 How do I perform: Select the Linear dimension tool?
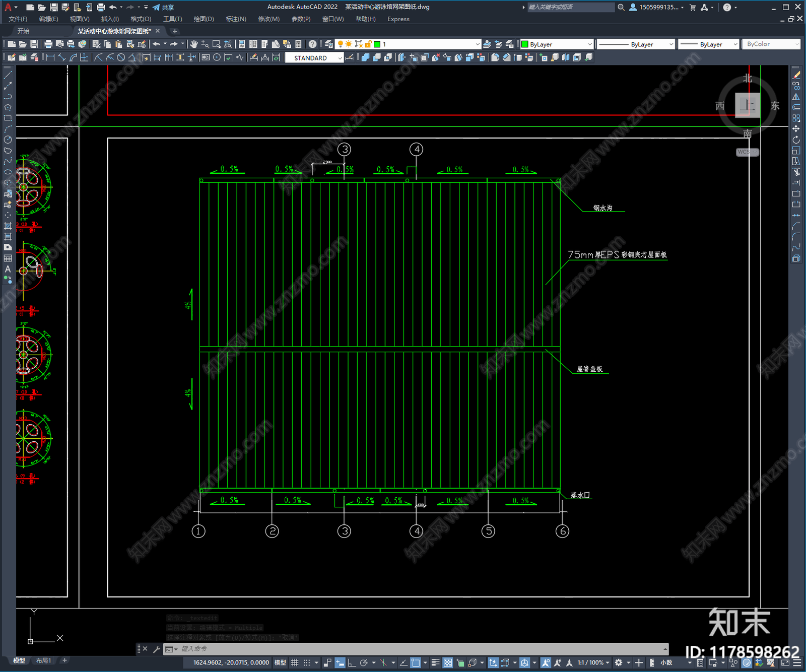50,57
